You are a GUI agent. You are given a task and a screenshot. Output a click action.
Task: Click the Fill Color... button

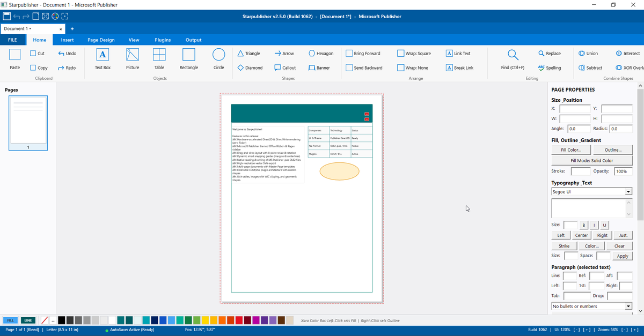(x=571, y=150)
